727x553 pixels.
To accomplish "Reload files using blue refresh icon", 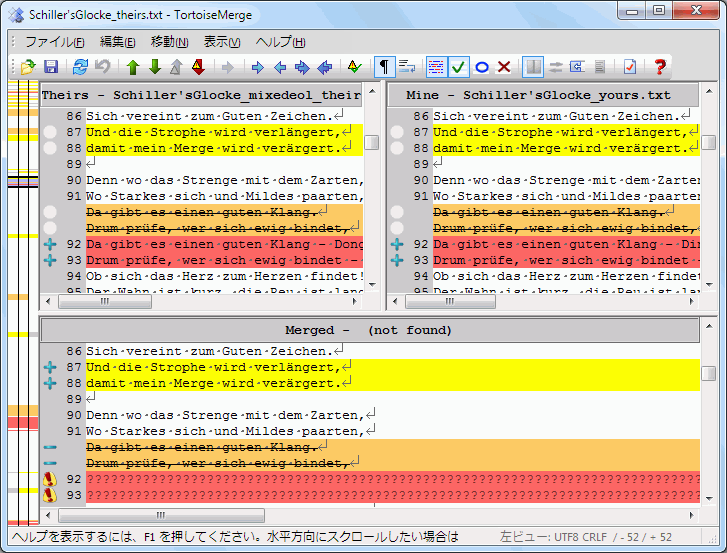I will point(80,67).
